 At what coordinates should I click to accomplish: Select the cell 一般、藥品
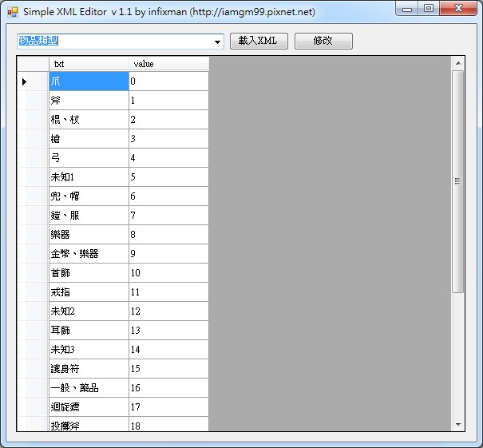[x=89, y=387]
